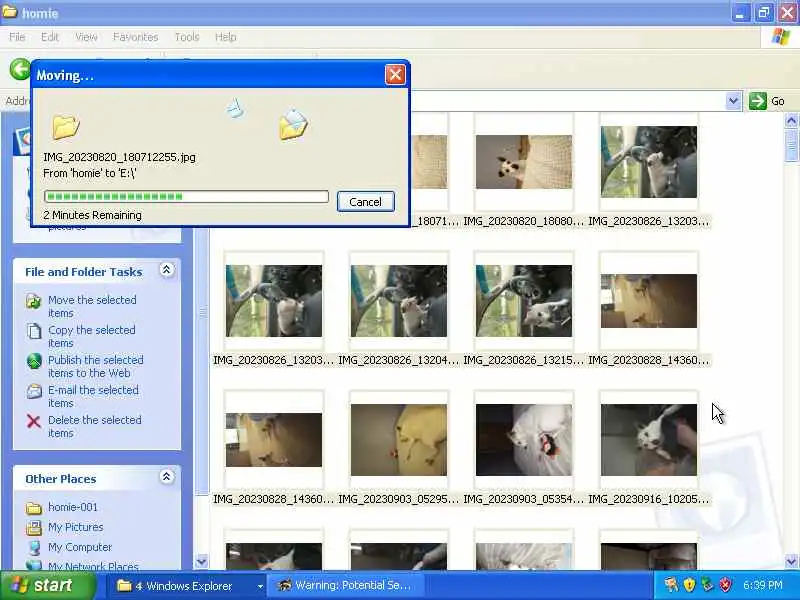800x600 pixels.
Task: Click the main file list scrollbar up arrow
Action: (x=791, y=121)
